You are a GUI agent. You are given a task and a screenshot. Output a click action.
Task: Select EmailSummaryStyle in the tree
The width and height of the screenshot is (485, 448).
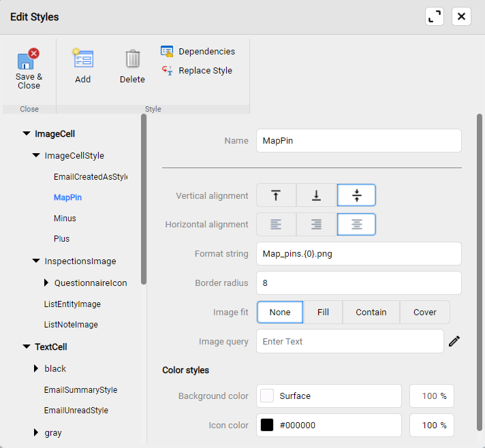pos(80,390)
